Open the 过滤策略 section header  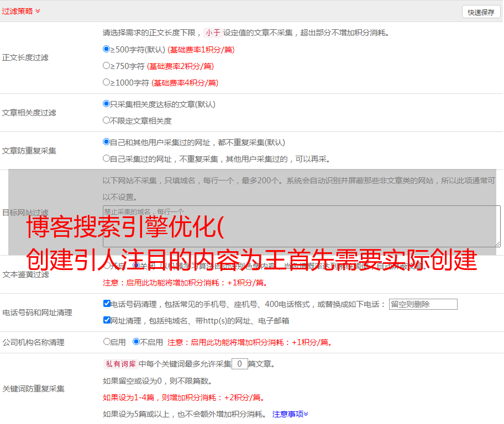(17, 11)
